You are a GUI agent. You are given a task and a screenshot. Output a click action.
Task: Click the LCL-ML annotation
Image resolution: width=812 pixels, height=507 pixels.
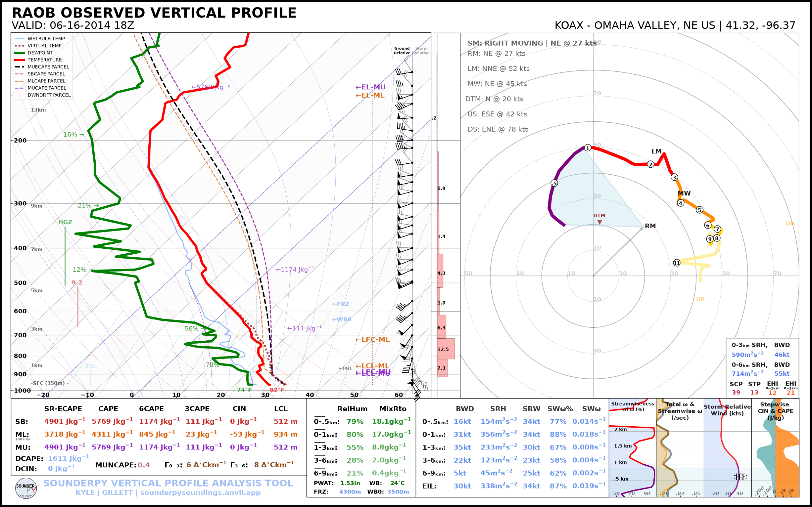pyautogui.click(x=372, y=366)
